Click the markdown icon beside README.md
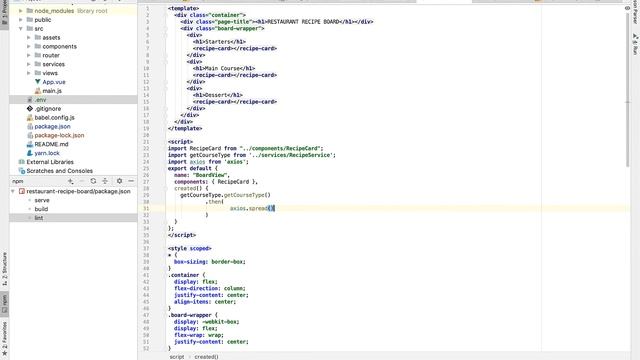640x360 pixels. click(x=29, y=144)
